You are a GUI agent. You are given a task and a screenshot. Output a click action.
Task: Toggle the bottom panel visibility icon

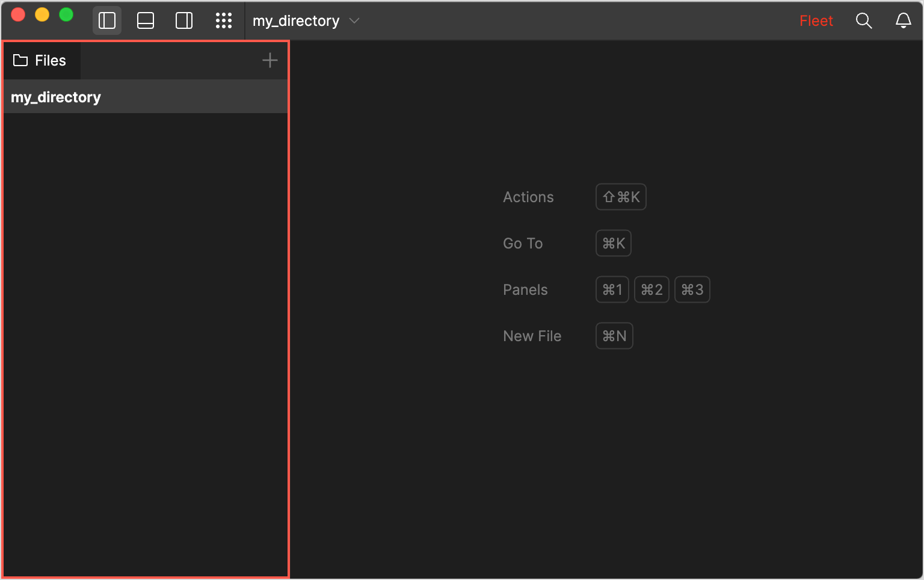coord(145,20)
